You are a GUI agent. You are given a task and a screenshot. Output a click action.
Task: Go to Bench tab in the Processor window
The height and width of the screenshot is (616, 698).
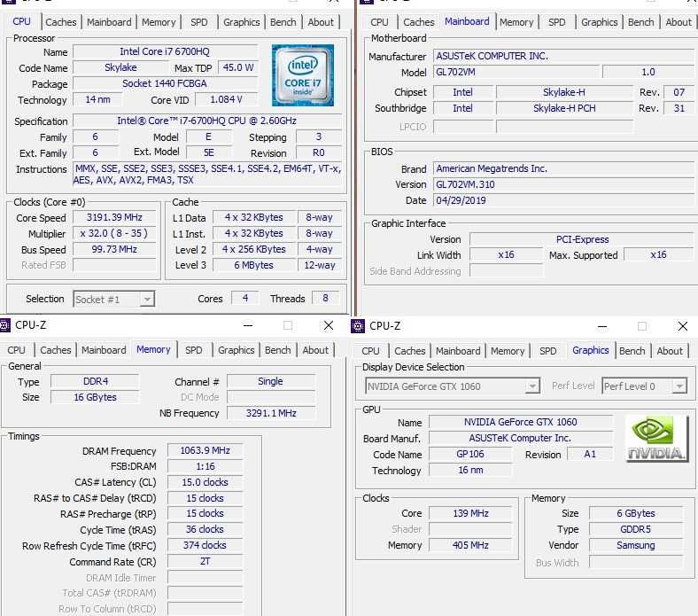click(x=283, y=22)
